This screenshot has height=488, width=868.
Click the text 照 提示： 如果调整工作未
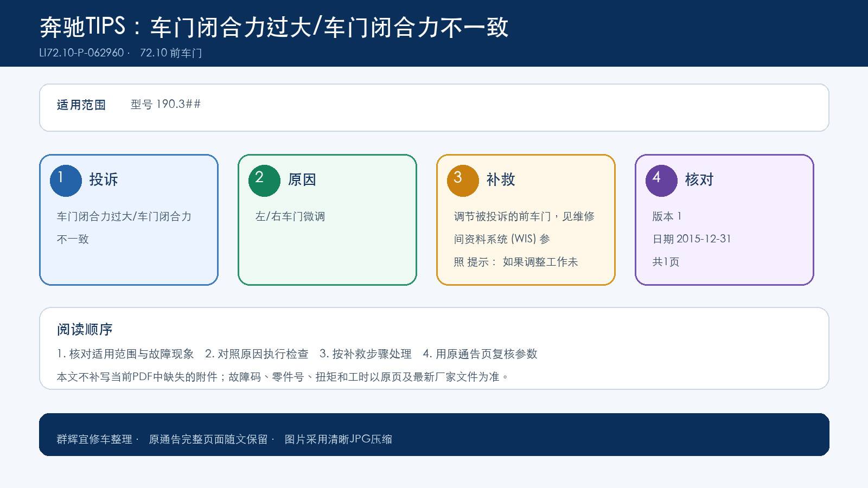point(516,262)
